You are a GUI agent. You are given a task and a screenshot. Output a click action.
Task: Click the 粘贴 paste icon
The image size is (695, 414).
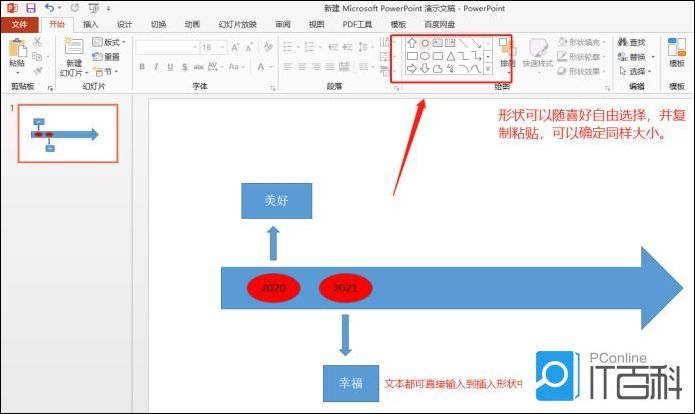click(x=18, y=48)
